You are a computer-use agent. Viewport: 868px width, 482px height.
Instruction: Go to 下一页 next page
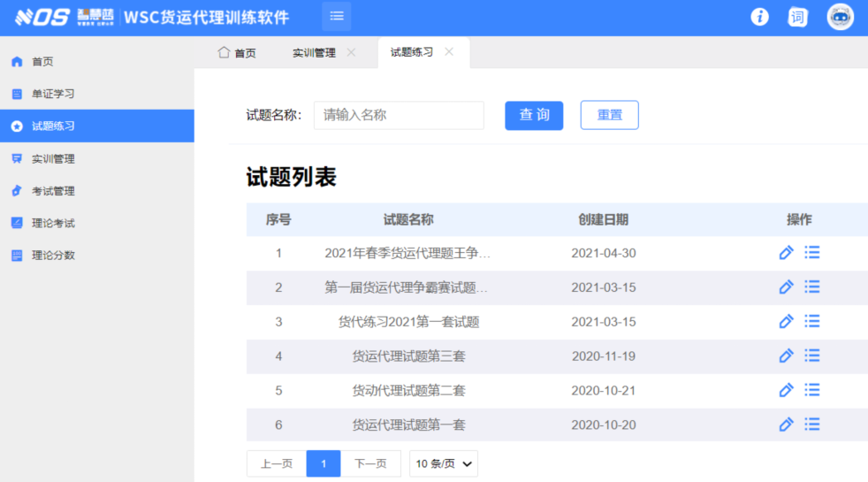370,463
